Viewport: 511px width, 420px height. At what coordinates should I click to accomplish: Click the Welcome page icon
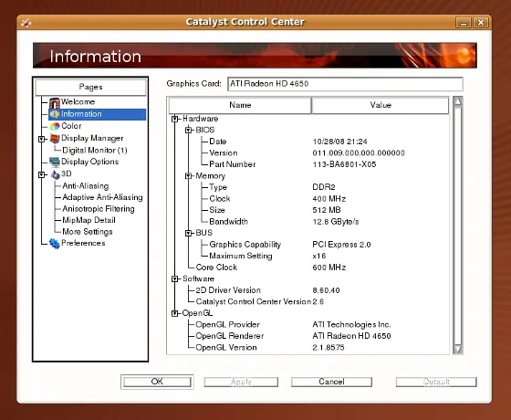pos(55,102)
